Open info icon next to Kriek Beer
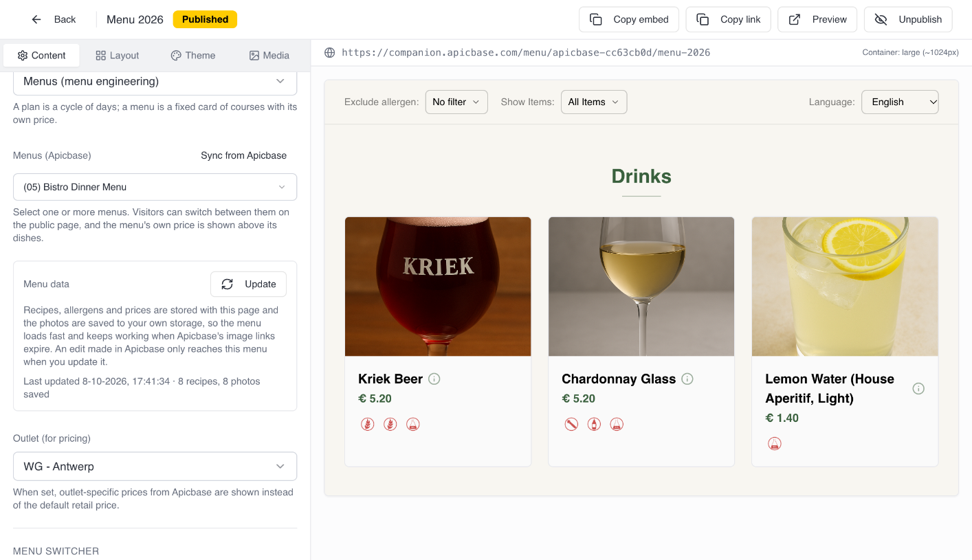 pos(434,379)
